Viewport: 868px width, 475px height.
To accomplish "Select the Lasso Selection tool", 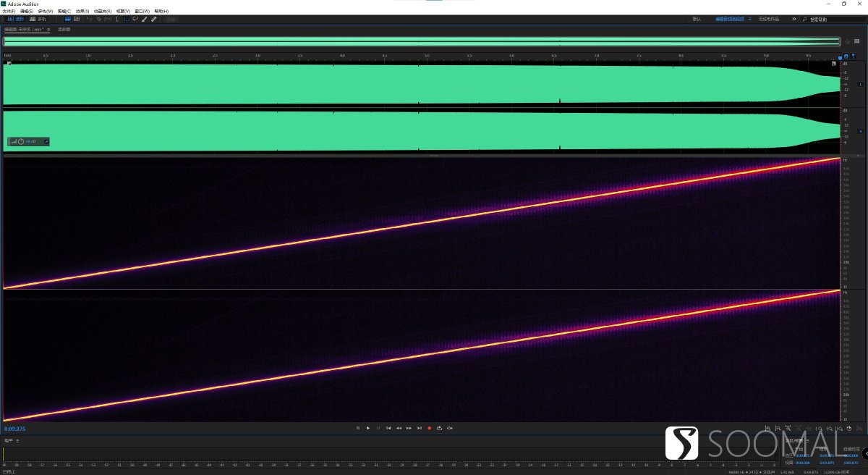I will (x=135, y=19).
